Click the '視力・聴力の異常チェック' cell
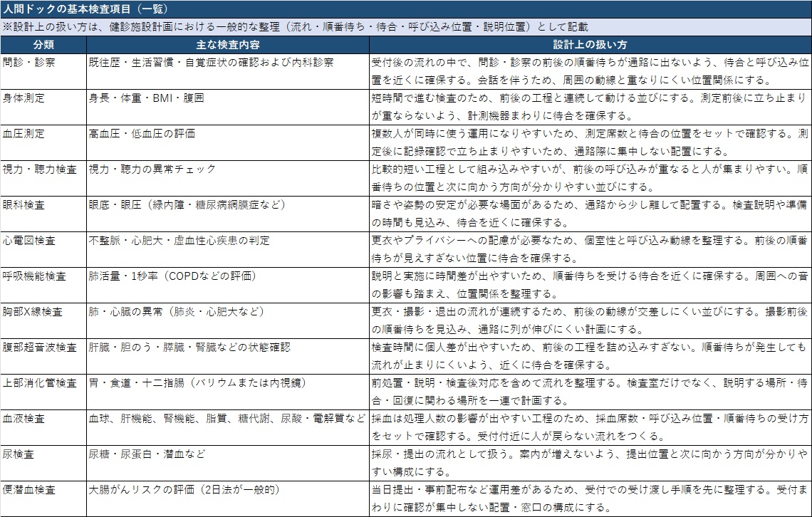 pos(152,169)
